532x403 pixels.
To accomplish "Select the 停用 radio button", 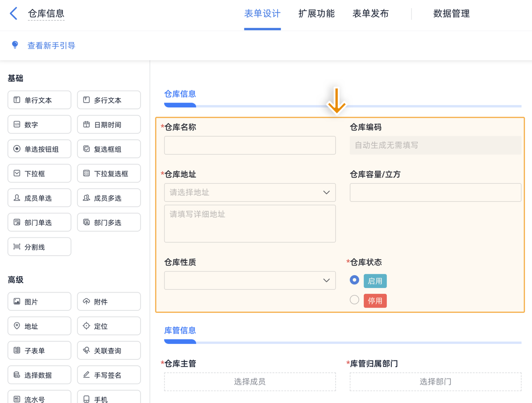I will (354, 300).
